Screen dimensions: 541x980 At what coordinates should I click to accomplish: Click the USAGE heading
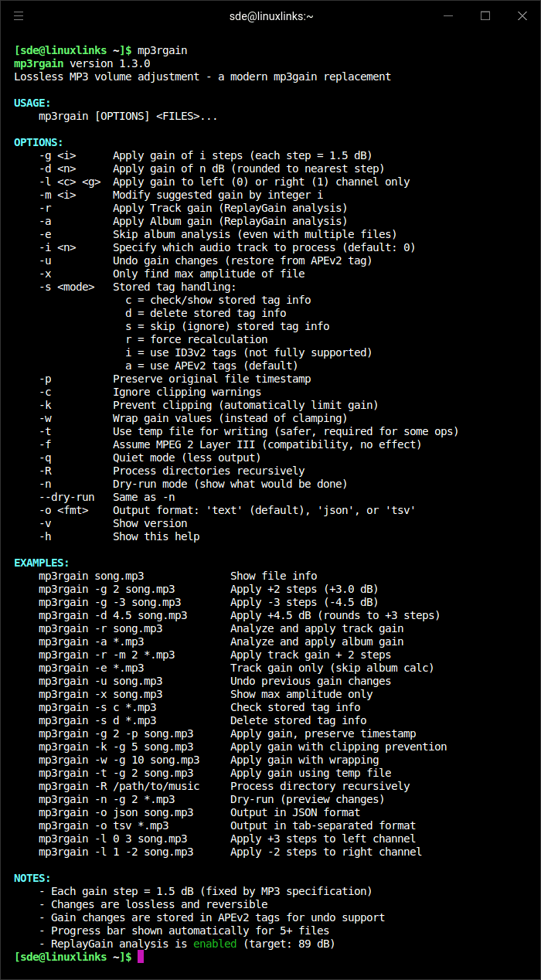pyautogui.click(x=33, y=103)
